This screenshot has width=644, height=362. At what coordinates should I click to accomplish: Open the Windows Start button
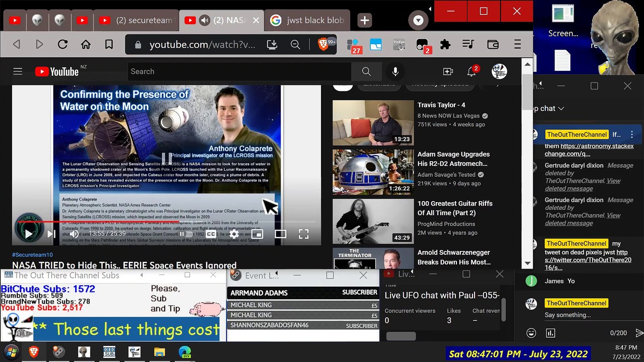point(11,352)
